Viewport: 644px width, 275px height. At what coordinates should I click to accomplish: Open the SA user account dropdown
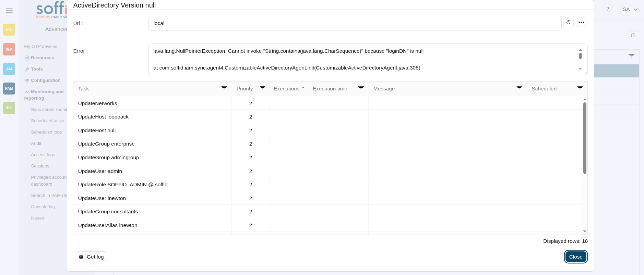629,9
